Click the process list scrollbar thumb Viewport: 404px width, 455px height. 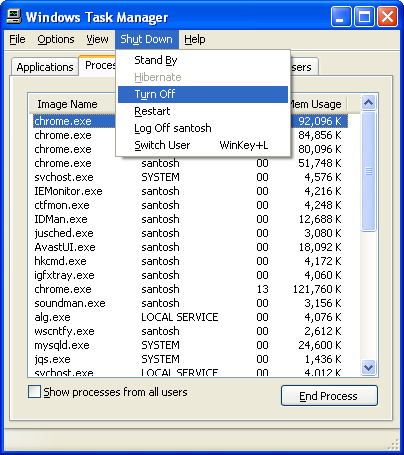click(368, 171)
